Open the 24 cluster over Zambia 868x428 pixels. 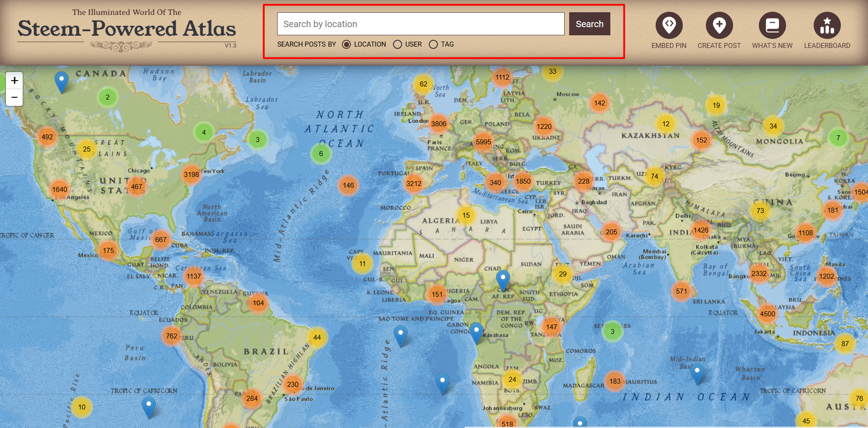point(513,380)
